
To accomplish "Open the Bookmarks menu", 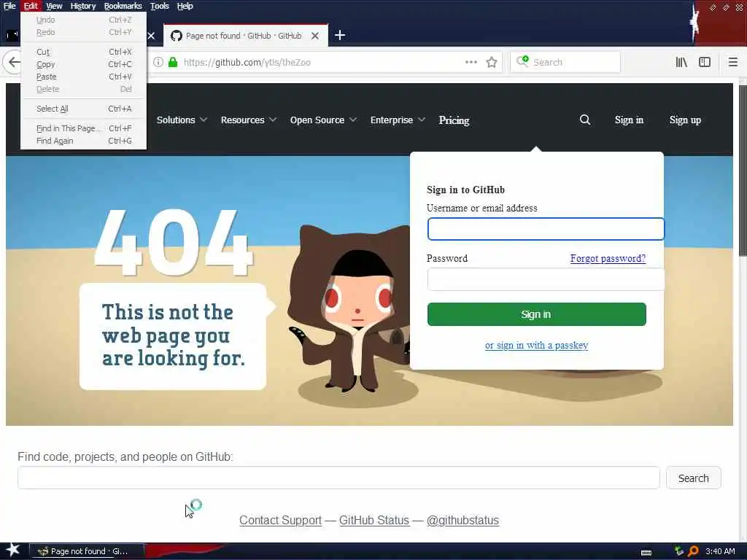I will [123, 6].
